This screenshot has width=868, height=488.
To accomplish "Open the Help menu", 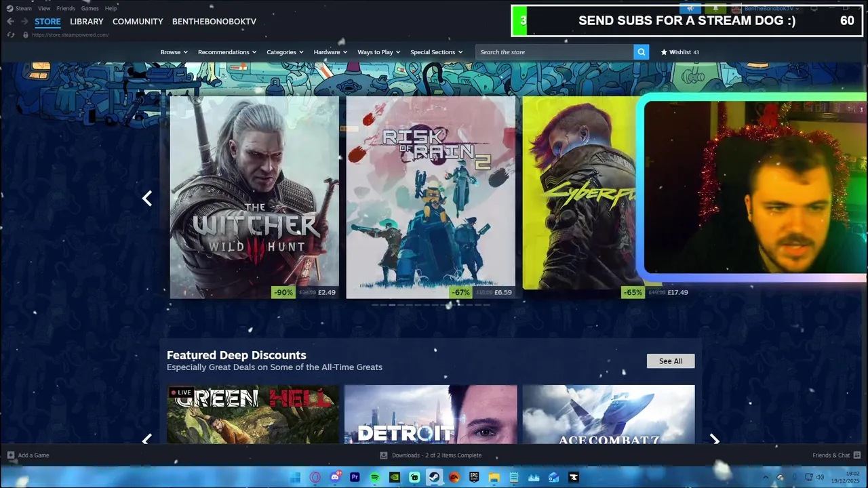I will 111,8.
